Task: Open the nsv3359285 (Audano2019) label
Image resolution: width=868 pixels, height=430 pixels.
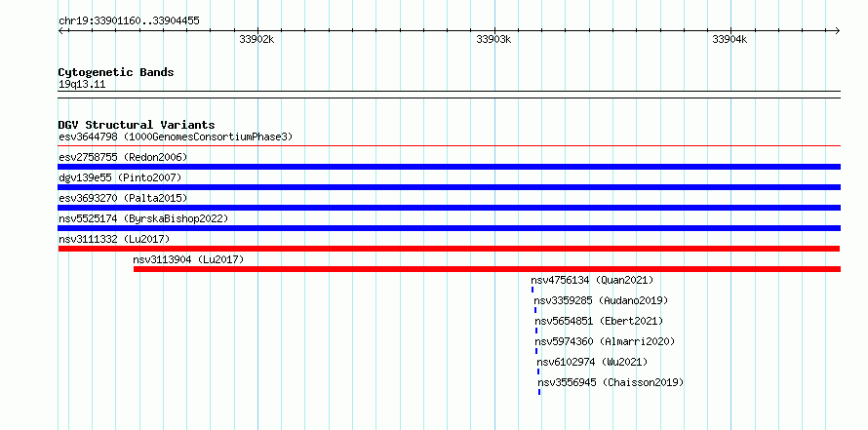Action: (x=601, y=300)
